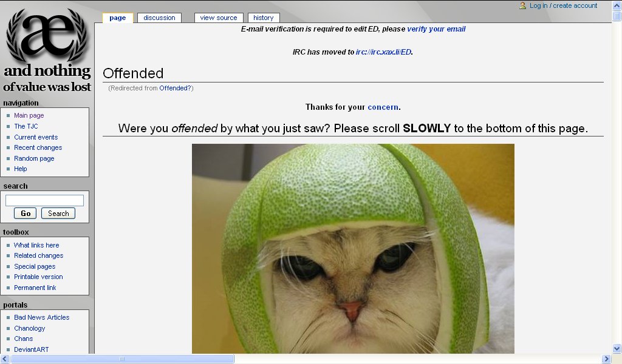Click the vertical scrollbar up arrow
Viewport: 622px width, 364px height.
click(617, 5)
